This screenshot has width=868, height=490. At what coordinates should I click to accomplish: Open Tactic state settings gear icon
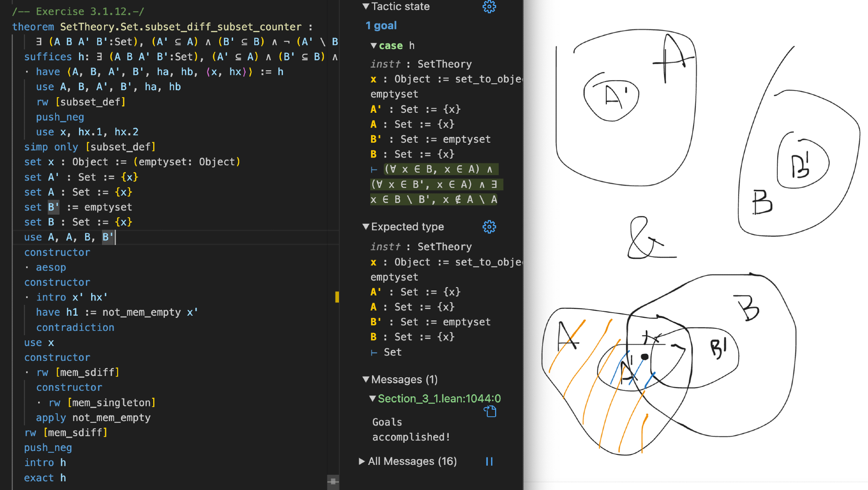489,7
